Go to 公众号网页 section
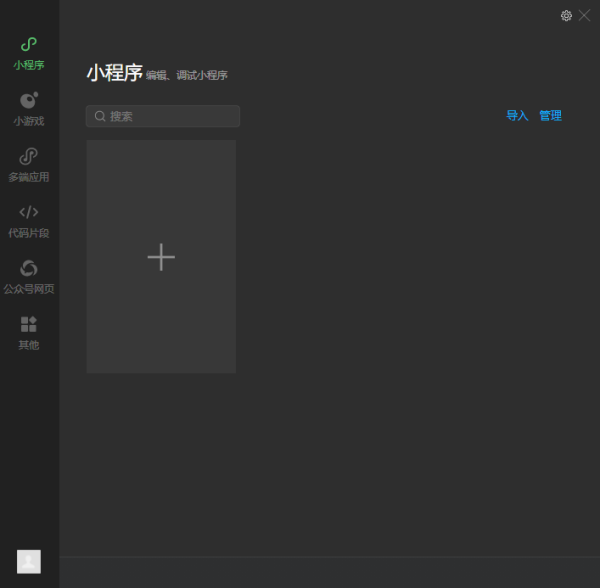 point(29,277)
